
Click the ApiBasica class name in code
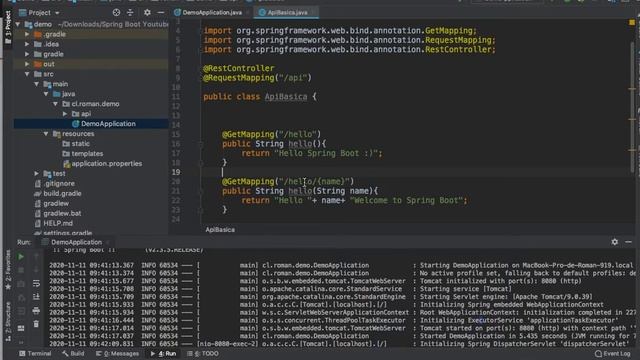tap(286, 97)
